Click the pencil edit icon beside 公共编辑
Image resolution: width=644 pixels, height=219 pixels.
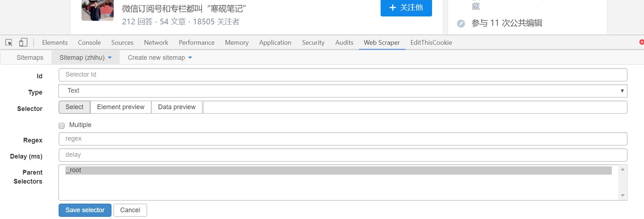coord(461,24)
